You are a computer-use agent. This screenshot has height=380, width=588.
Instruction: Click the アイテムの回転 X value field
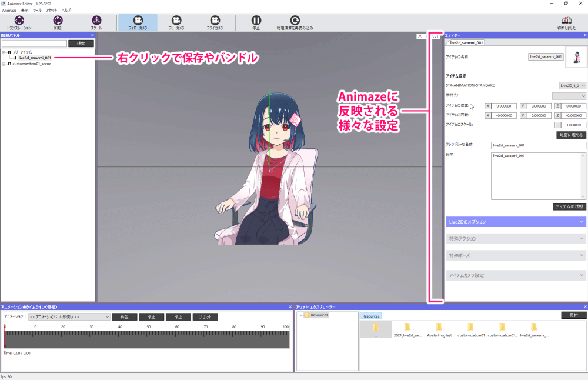pos(504,115)
